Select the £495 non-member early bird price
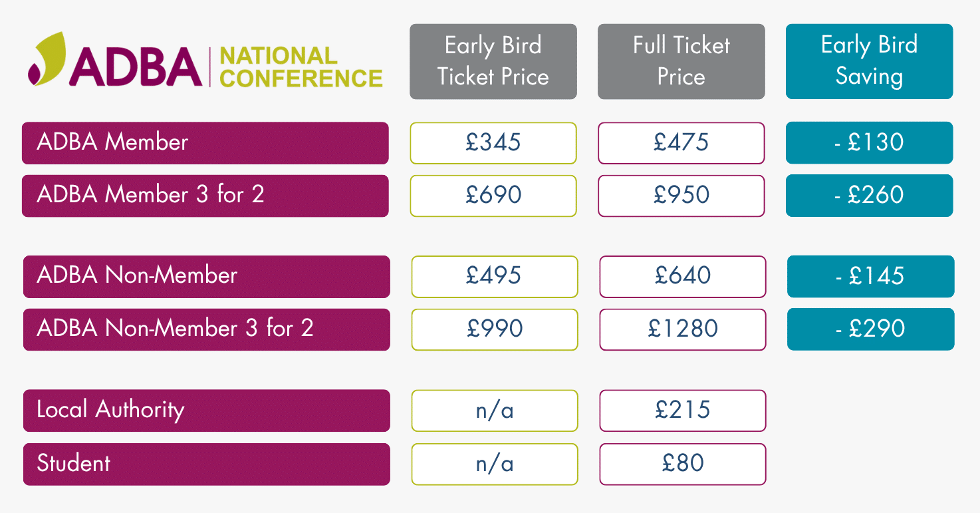This screenshot has height=513, width=980. (x=495, y=276)
